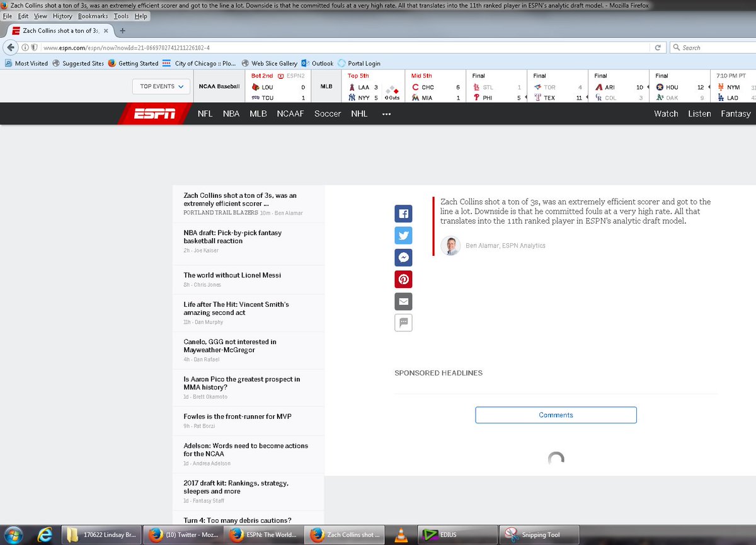
Task: Open LAA vs NYY game score
Action: pos(373,87)
